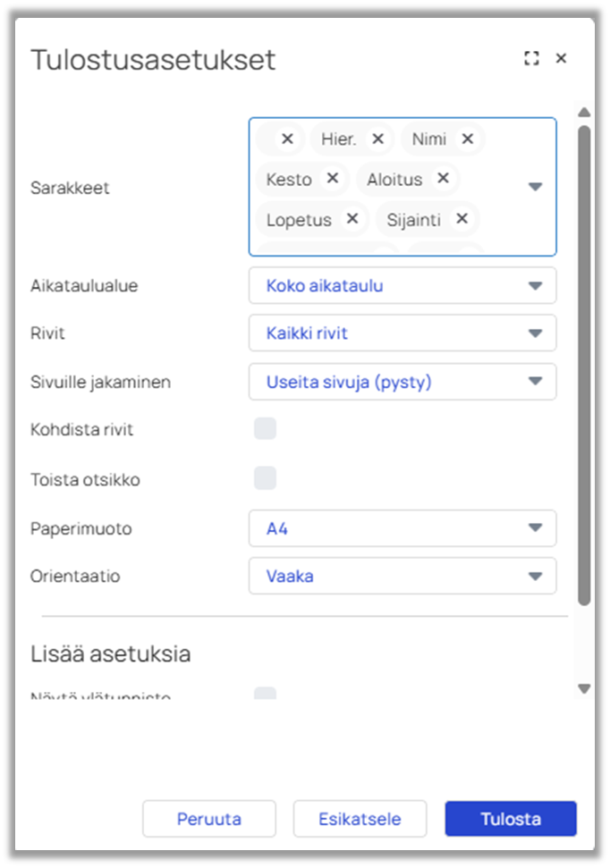Remove the Nimi column chip
Viewport: 610px width, 868px height.
pos(468,139)
